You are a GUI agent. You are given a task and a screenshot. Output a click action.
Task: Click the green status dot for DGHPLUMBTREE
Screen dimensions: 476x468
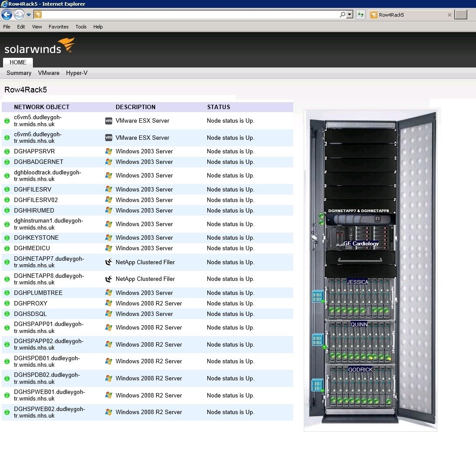tap(7, 293)
